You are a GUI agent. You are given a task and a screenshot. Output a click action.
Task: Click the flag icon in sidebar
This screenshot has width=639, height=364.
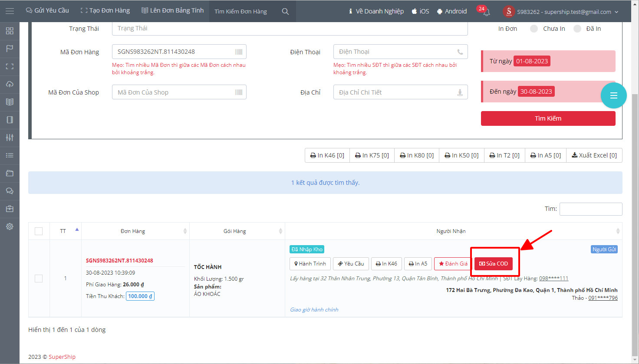click(x=10, y=49)
